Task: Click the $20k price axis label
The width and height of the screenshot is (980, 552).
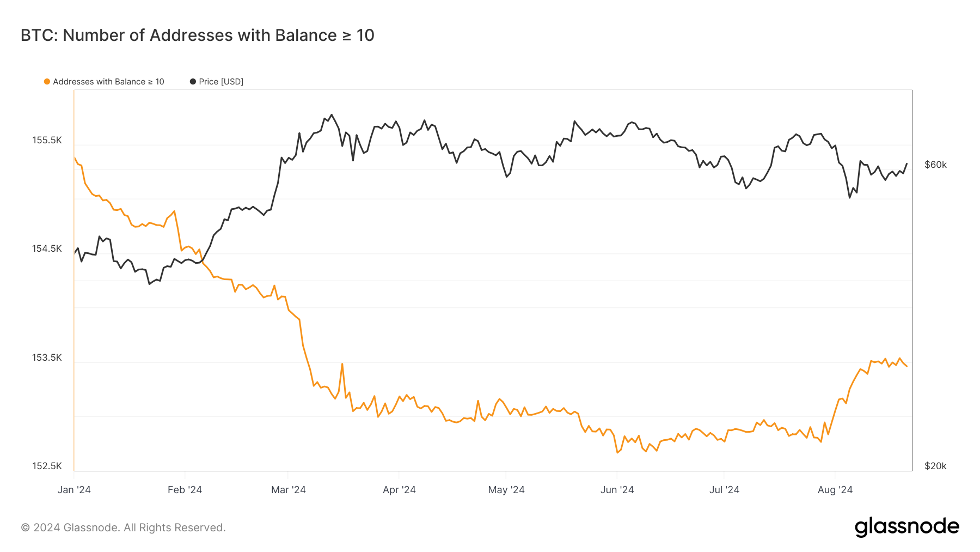Action: [935, 466]
